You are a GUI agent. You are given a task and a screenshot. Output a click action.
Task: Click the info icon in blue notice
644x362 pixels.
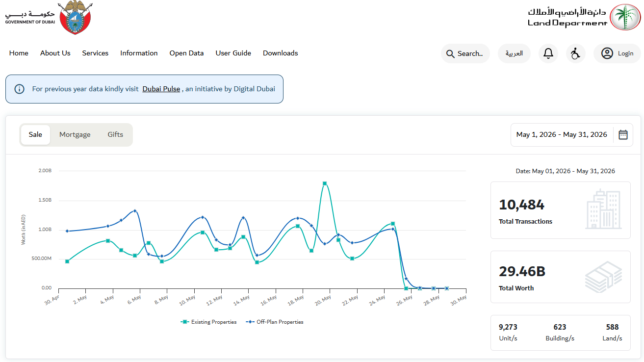pyautogui.click(x=20, y=89)
